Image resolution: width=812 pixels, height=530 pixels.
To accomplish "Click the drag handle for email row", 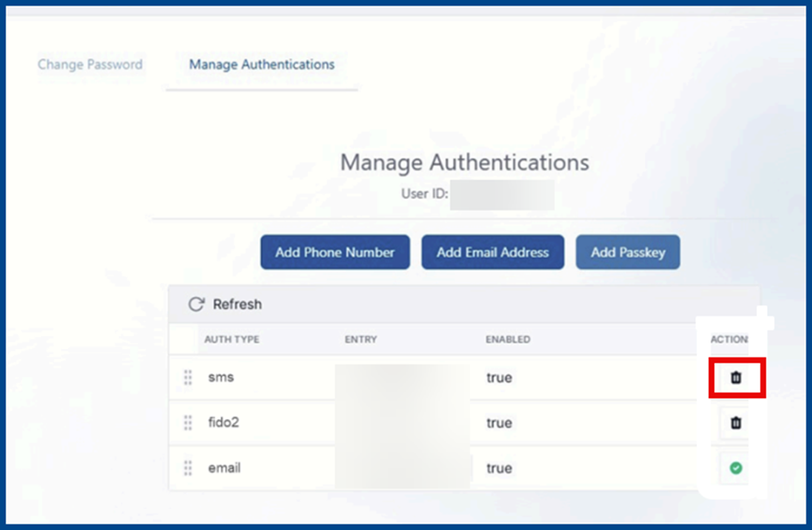I will (187, 468).
